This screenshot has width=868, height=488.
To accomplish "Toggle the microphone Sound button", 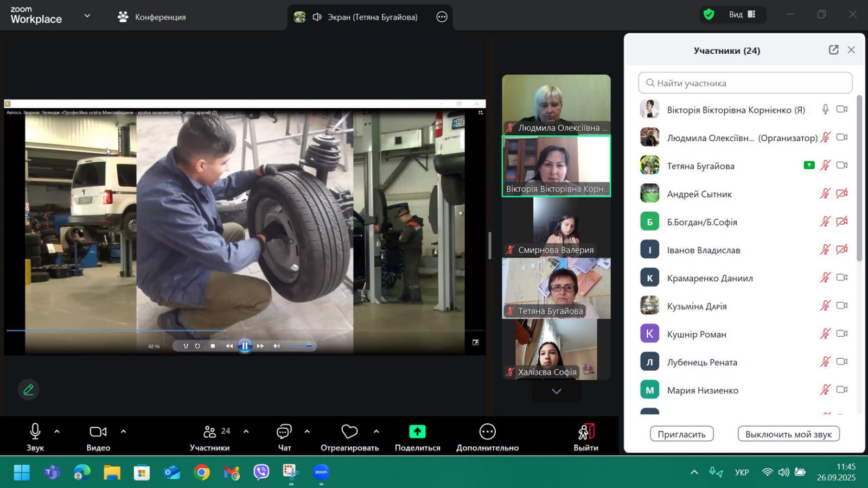I will 35,432.
